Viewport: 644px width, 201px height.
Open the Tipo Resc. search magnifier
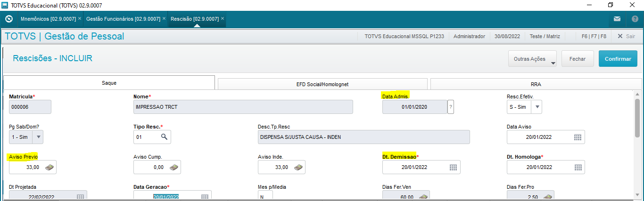(164, 137)
